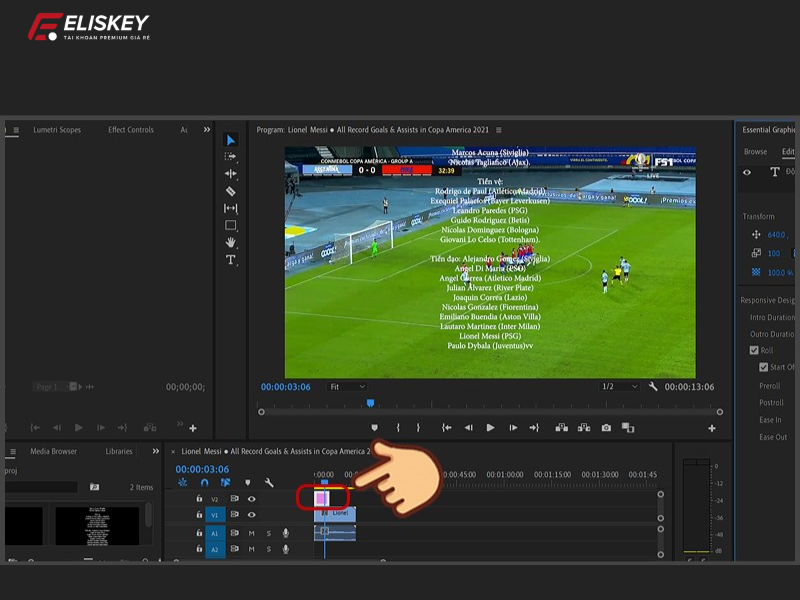Open the 1/2 playback resolution dropdown
Viewport: 800px width, 600px height.
click(x=619, y=387)
